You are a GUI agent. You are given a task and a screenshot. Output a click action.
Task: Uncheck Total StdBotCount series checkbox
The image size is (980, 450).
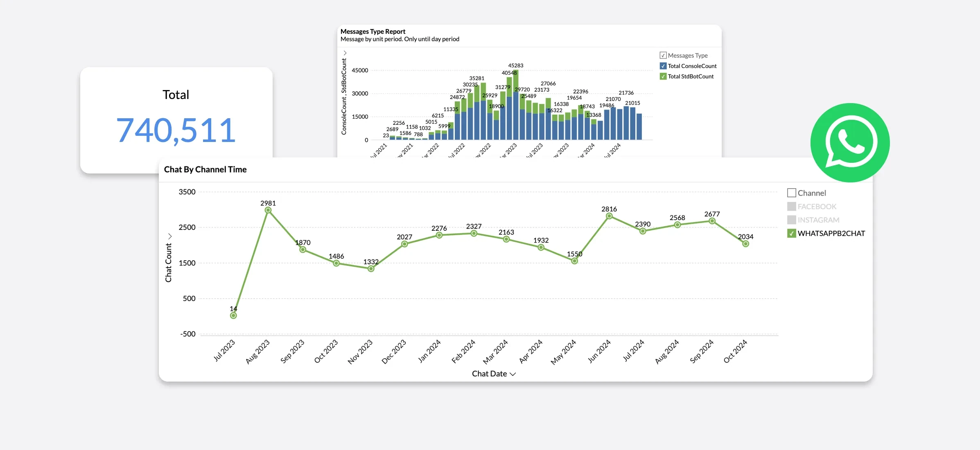point(663,76)
